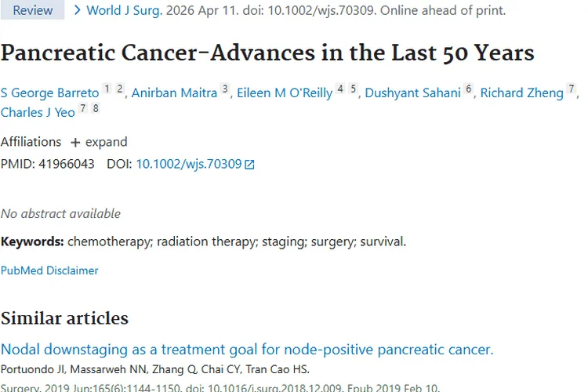588x392 pixels.
Task: Click the plus icon next to expand
Action: click(x=75, y=143)
